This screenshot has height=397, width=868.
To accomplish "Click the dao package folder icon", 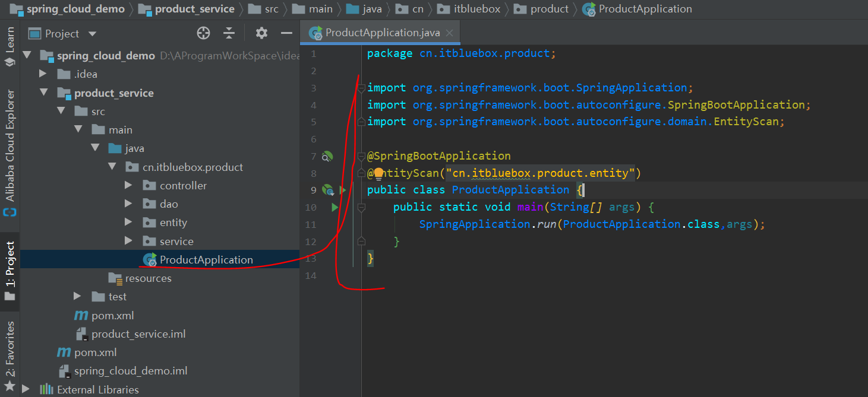I will (x=149, y=204).
